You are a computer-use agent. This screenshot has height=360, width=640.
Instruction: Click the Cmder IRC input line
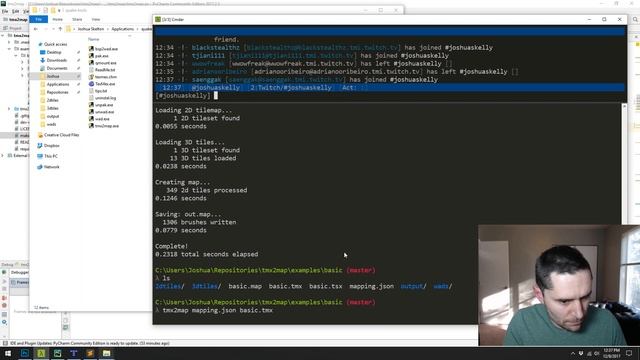[390, 96]
